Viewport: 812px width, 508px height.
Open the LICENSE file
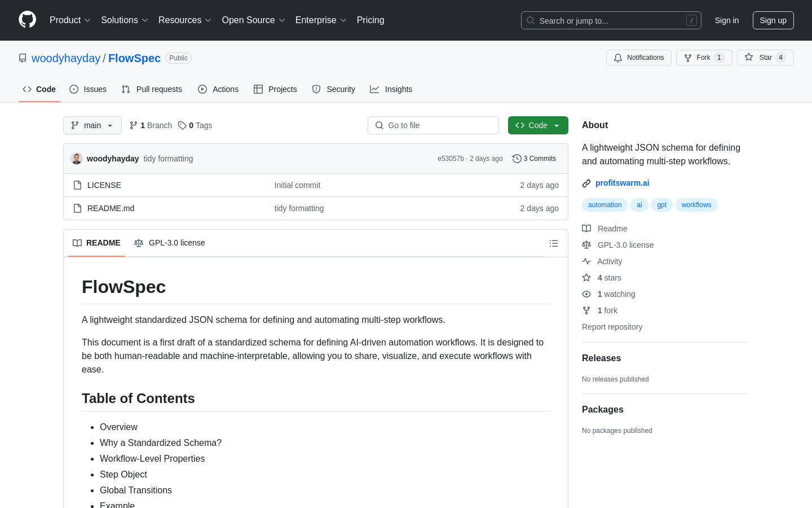pyautogui.click(x=104, y=185)
